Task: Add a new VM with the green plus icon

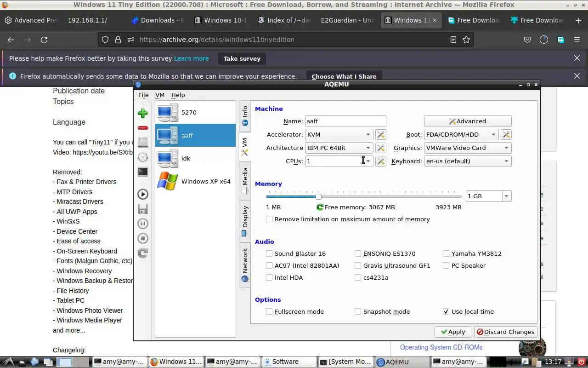Action: coord(143,113)
